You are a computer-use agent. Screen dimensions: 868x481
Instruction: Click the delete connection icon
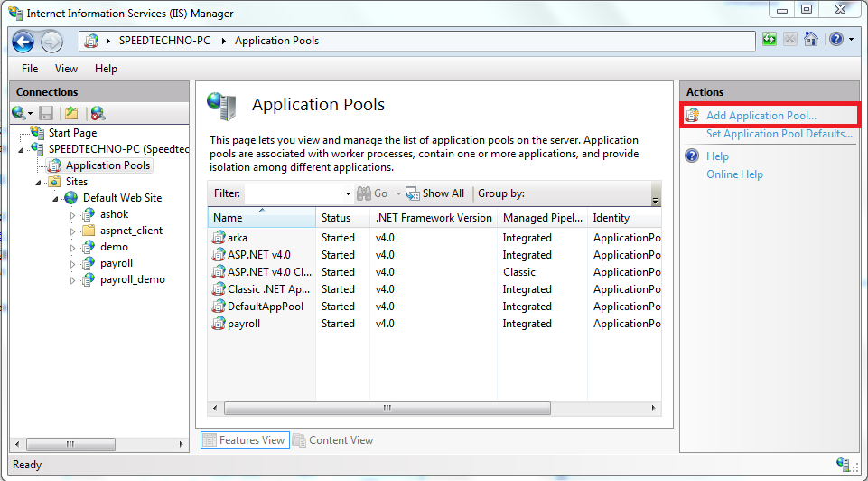click(98, 114)
